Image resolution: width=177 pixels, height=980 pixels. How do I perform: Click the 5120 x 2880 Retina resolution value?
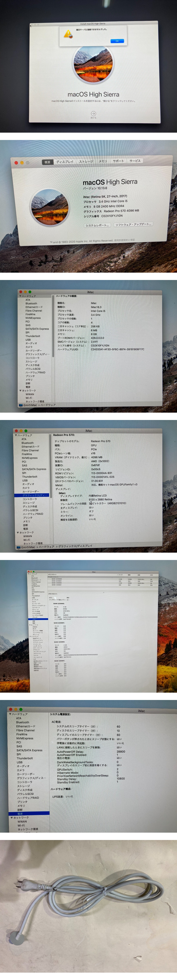click(x=100, y=500)
